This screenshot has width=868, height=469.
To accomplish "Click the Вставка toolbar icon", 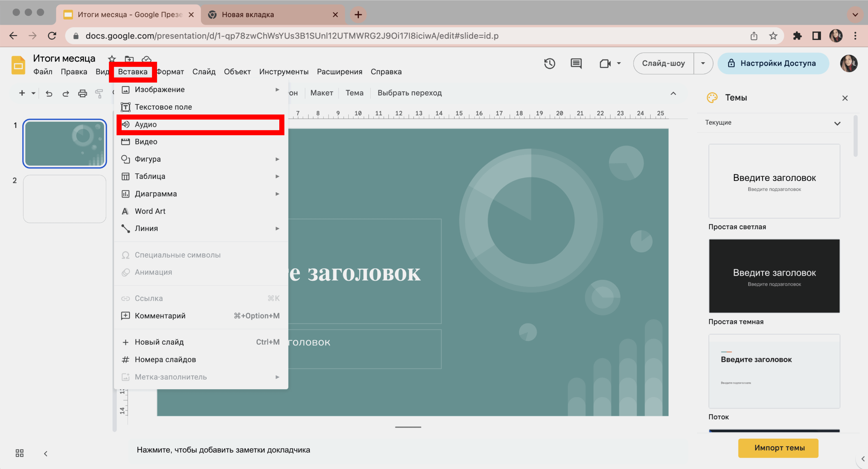I will 132,71.
